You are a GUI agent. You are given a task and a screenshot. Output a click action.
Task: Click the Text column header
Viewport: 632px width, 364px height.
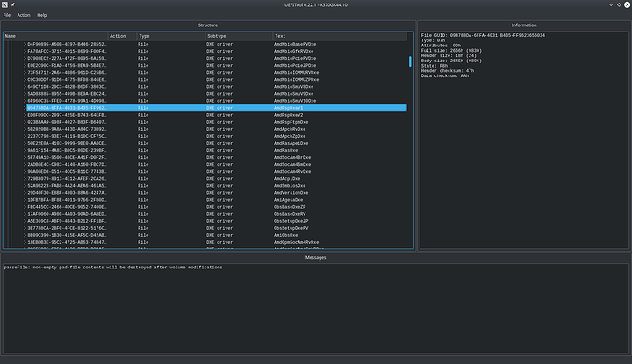tap(340, 36)
